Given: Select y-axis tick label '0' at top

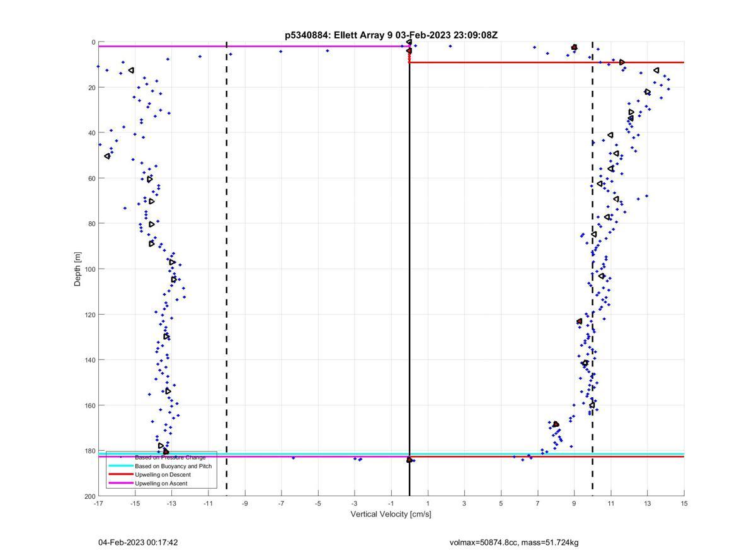Looking at the screenshot, I should pyautogui.click(x=94, y=42).
